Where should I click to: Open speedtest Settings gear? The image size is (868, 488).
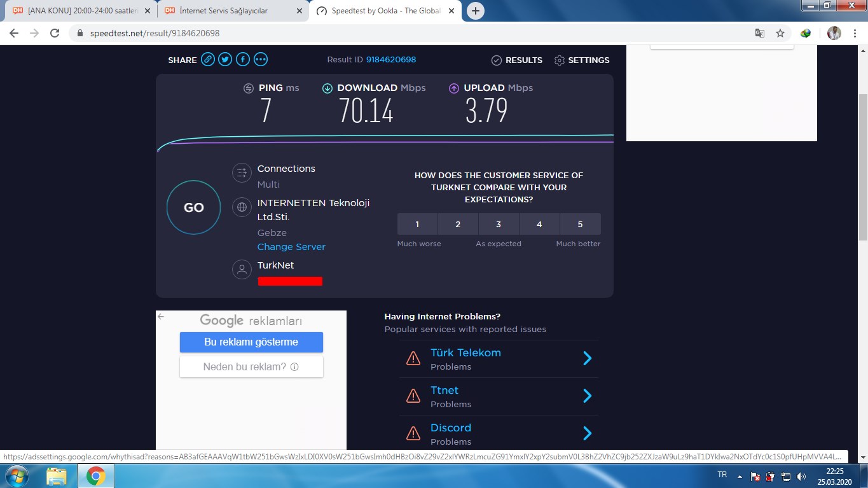tap(581, 60)
